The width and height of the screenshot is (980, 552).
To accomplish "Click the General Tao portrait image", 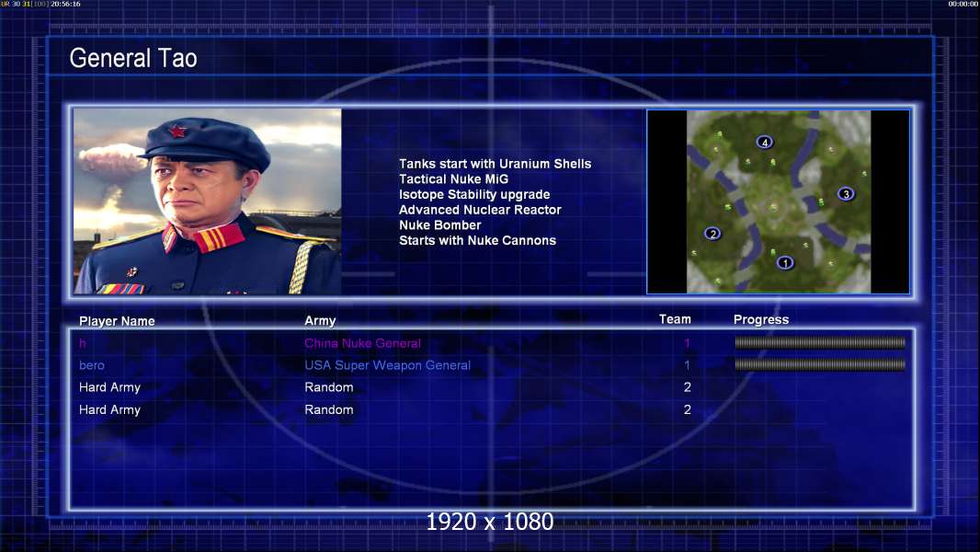I will point(208,201).
